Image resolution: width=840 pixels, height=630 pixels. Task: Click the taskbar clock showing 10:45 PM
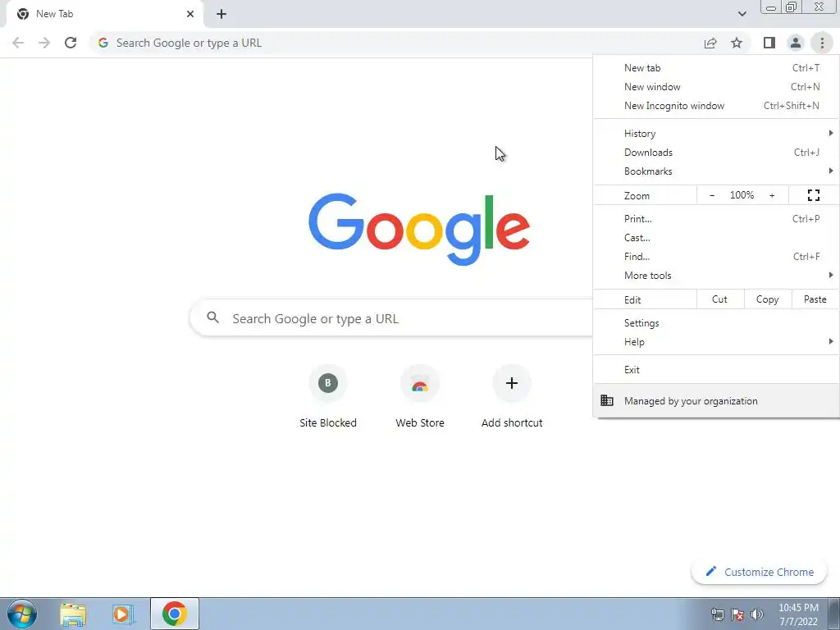pyautogui.click(x=798, y=614)
